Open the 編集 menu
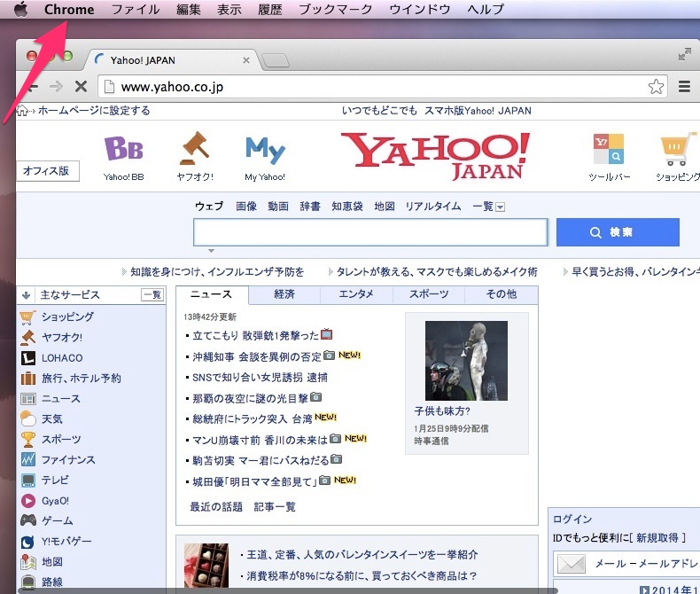700x594 pixels. (x=189, y=10)
